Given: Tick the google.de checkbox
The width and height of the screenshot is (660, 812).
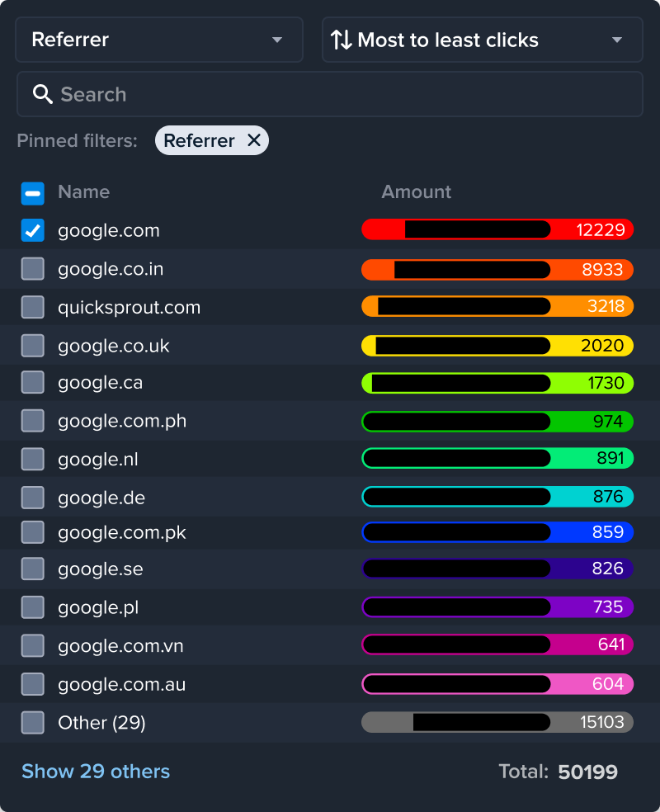Looking at the screenshot, I should pyautogui.click(x=32, y=498).
